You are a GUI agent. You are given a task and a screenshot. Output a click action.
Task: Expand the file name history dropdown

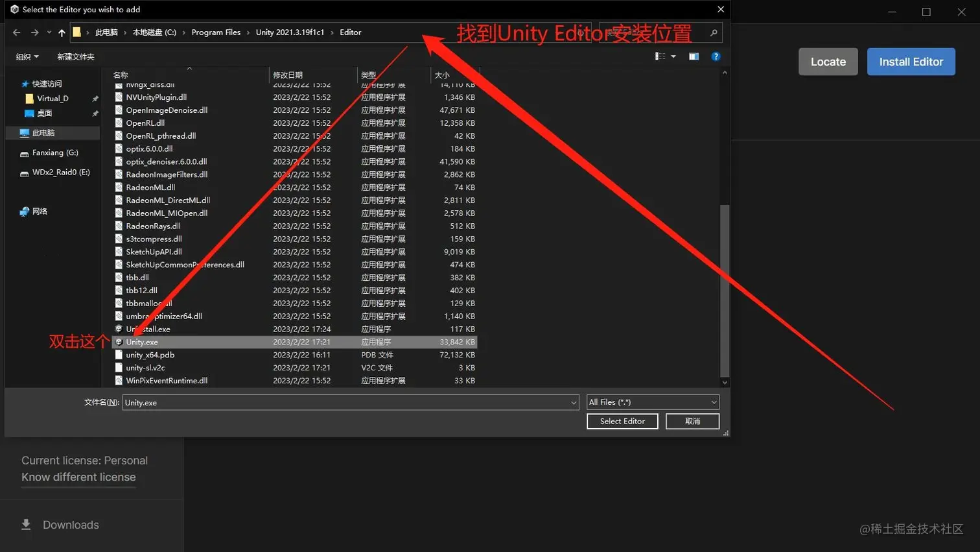(x=573, y=402)
